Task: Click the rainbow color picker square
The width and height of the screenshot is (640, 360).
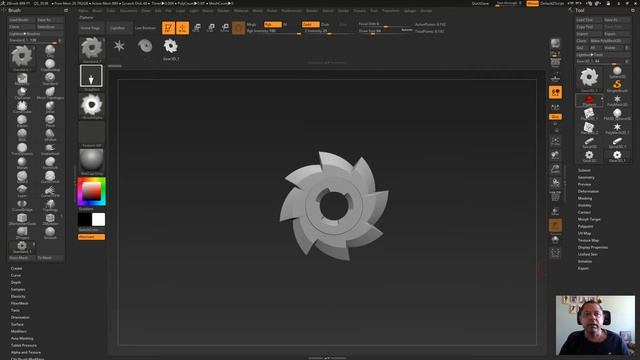Action: click(x=91, y=191)
